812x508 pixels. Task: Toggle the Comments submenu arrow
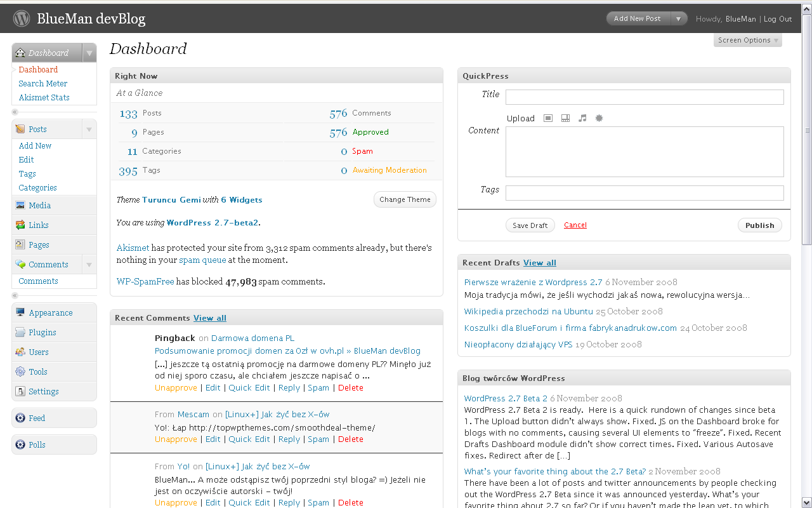click(89, 264)
